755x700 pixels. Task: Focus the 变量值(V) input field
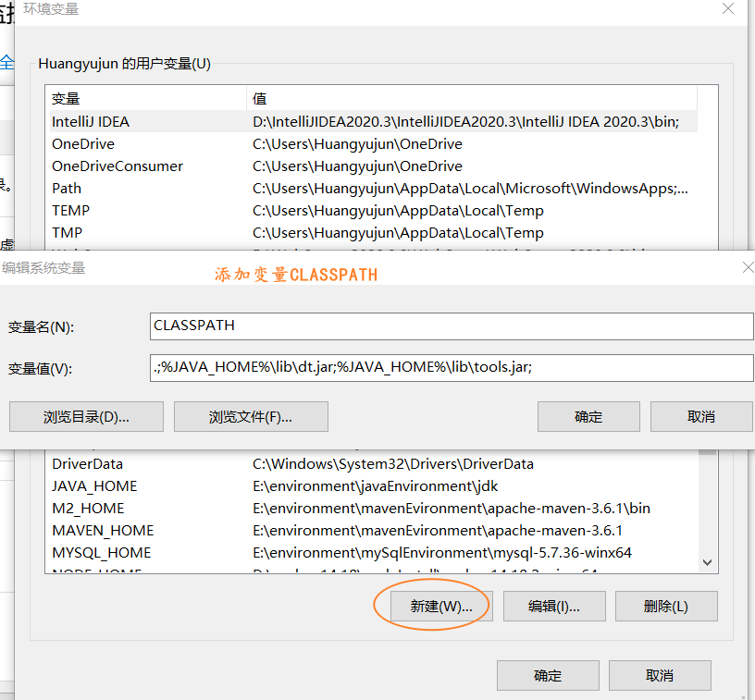click(452, 368)
